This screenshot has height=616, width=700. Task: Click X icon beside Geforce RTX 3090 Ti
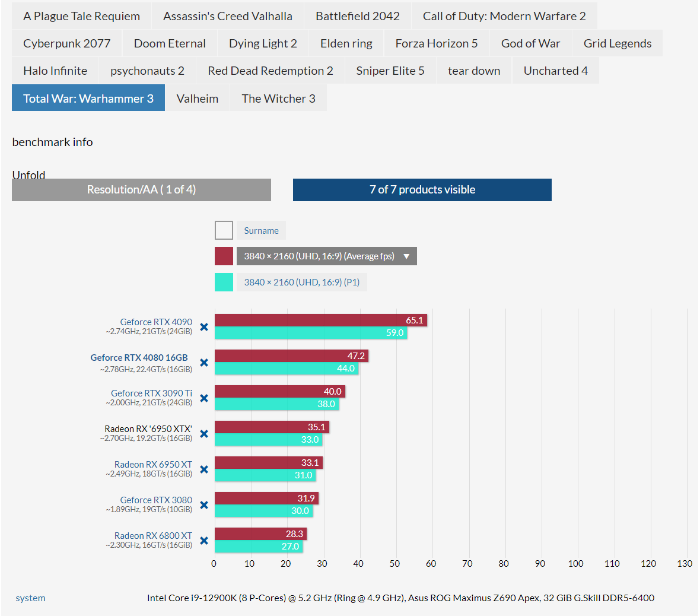point(204,398)
